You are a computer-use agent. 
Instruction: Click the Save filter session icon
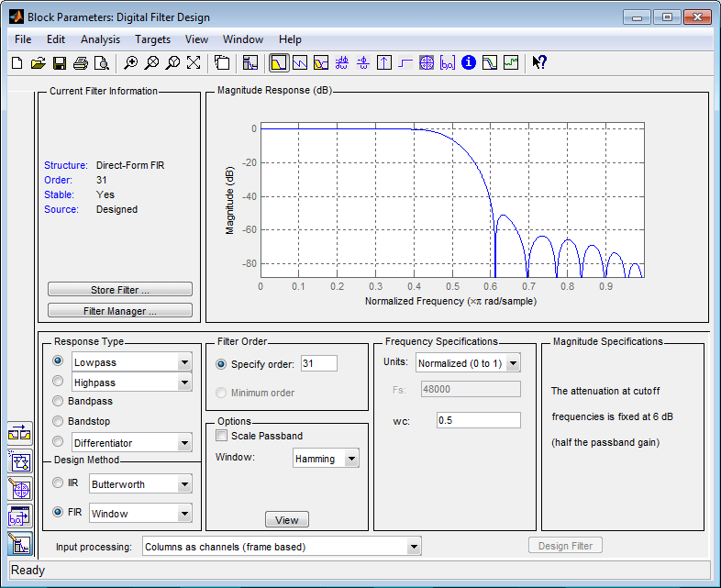pyautogui.click(x=59, y=63)
